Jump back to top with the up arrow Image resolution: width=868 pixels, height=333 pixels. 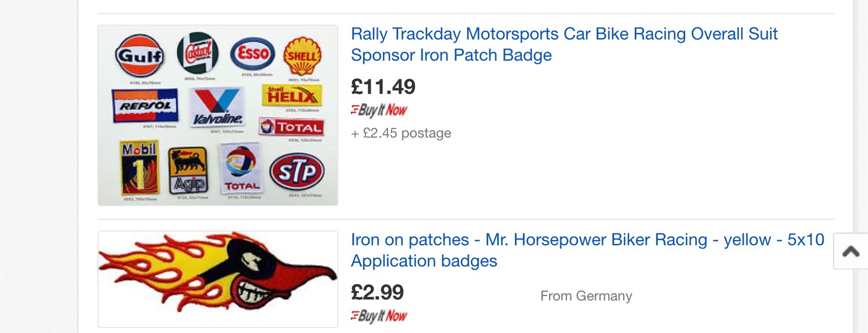pos(851,251)
